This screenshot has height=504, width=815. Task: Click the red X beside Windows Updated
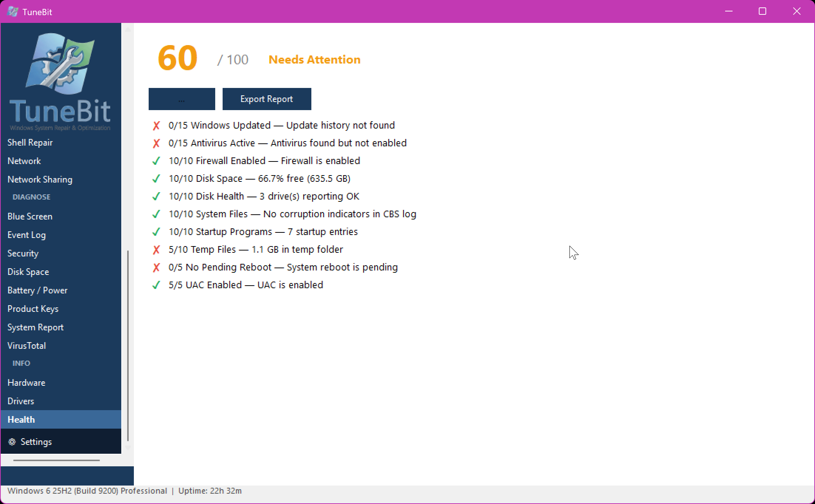pos(156,126)
